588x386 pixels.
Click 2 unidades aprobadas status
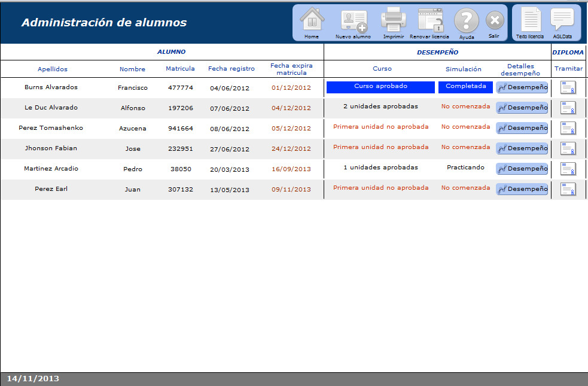[380, 106]
